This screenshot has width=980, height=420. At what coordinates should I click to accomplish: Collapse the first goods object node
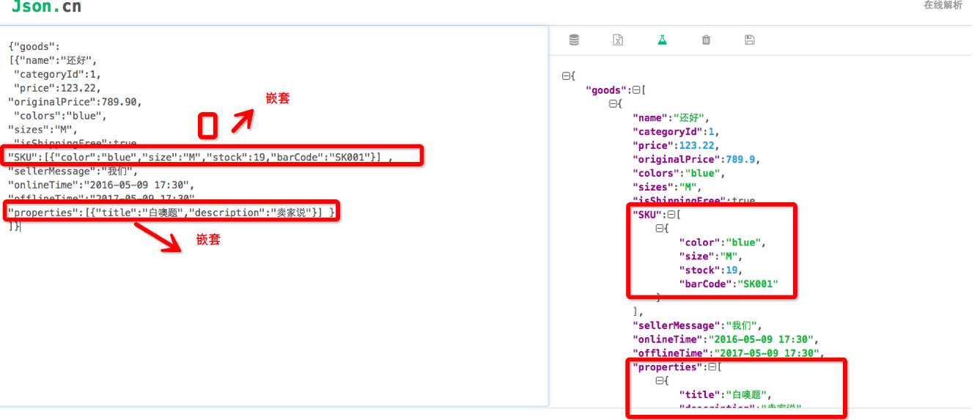click(613, 104)
